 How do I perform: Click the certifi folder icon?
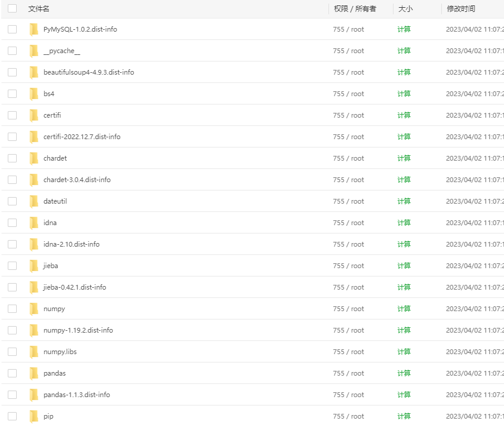[34, 116]
